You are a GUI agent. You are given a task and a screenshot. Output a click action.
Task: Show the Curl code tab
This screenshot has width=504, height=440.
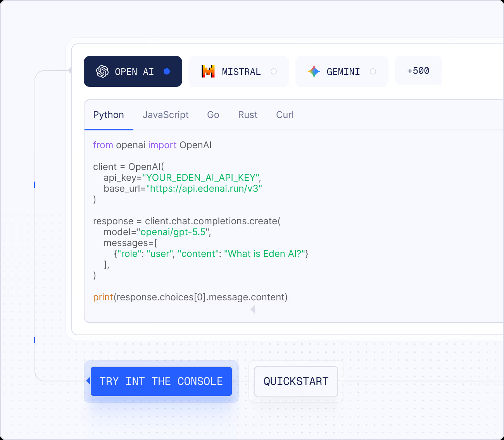click(x=285, y=115)
